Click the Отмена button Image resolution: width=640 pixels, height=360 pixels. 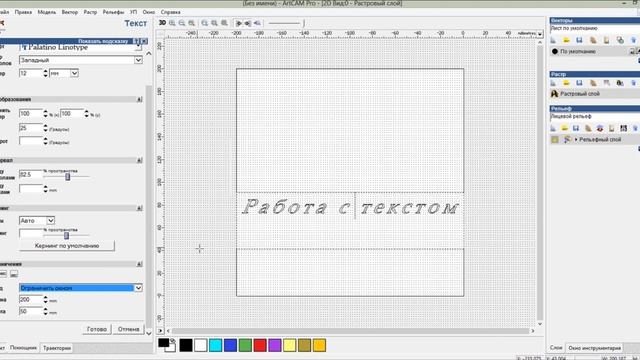129,329
